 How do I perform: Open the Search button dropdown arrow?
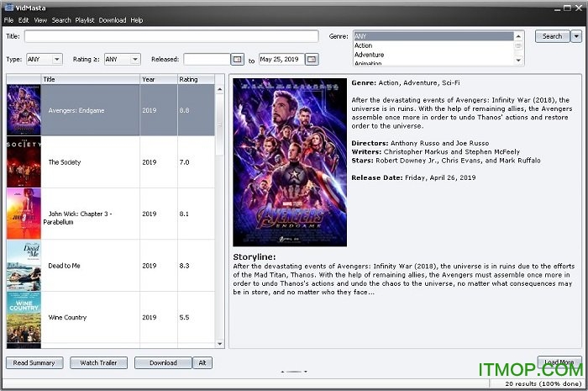click(x=576, y=36)
